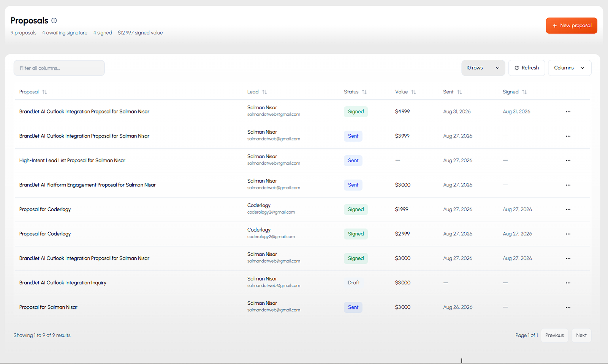608x364 pixels.
Task: Click the Draft status badge
Action: pos(354,283)
